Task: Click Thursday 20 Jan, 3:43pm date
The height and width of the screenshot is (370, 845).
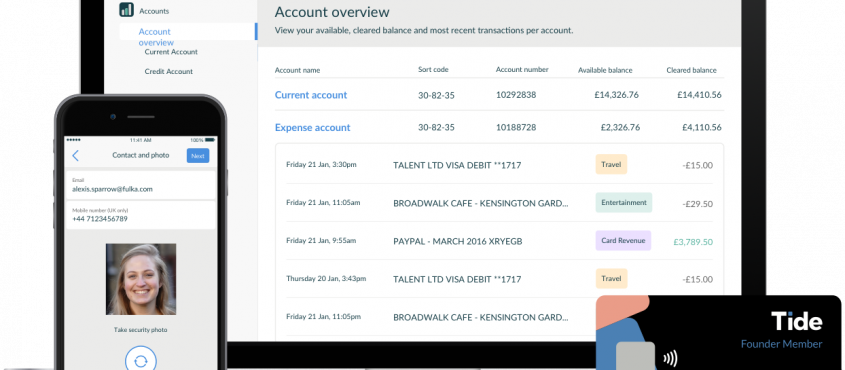Action: pos(326,278)
